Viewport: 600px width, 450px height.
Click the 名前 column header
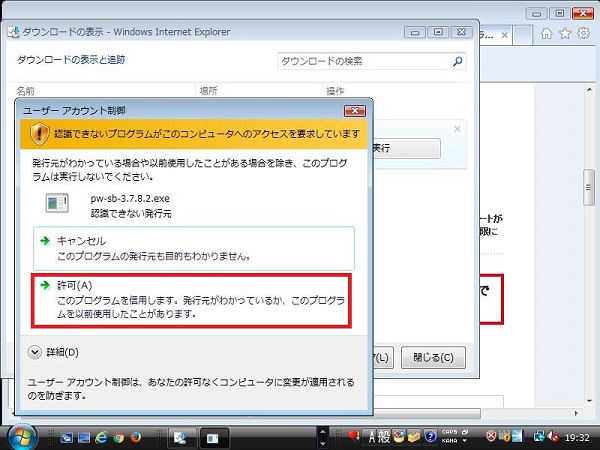tap(26, 91)
